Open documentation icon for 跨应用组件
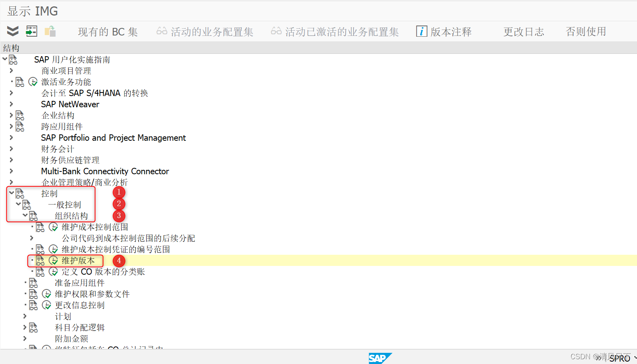The width and height of the screenshot is (637, 364). click(20, 127)
